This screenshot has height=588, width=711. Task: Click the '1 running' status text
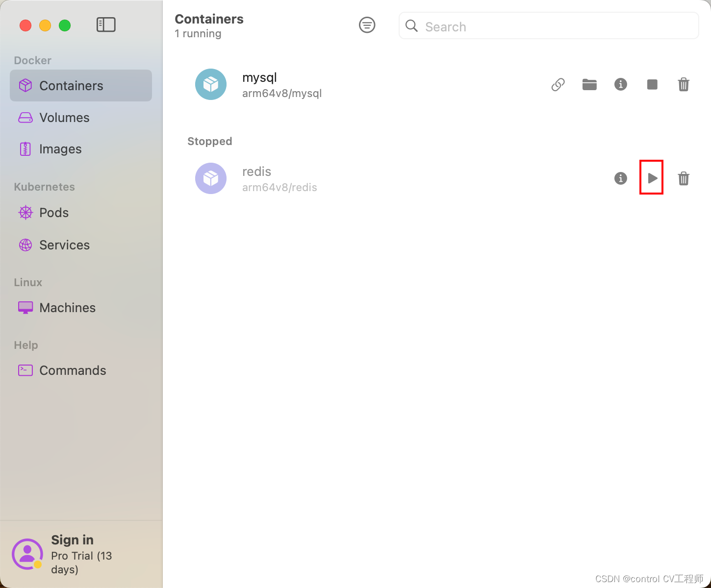click(198, 34)
